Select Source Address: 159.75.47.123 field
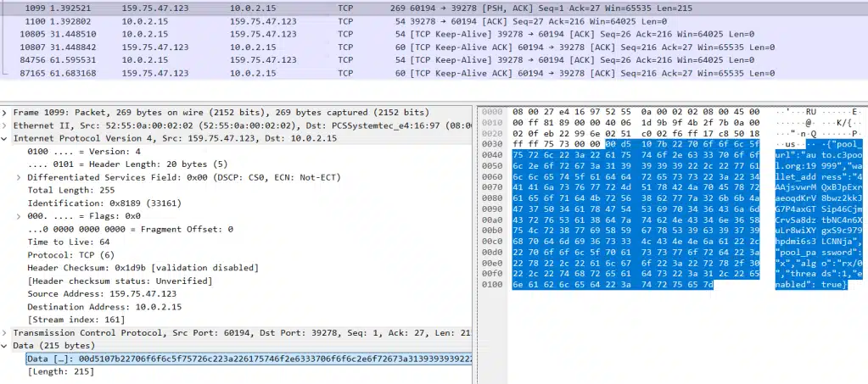Screen dimensions: 868x384 click(x=93, y=292)
